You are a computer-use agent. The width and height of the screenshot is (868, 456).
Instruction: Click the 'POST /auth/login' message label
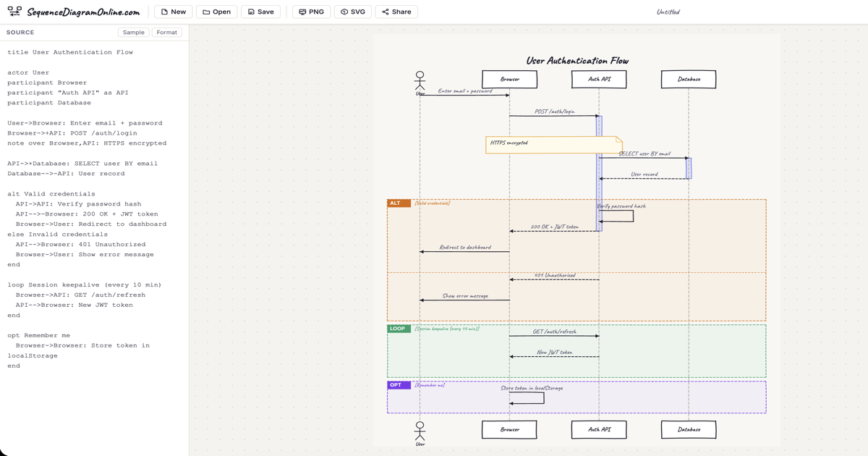click(554, 111)
